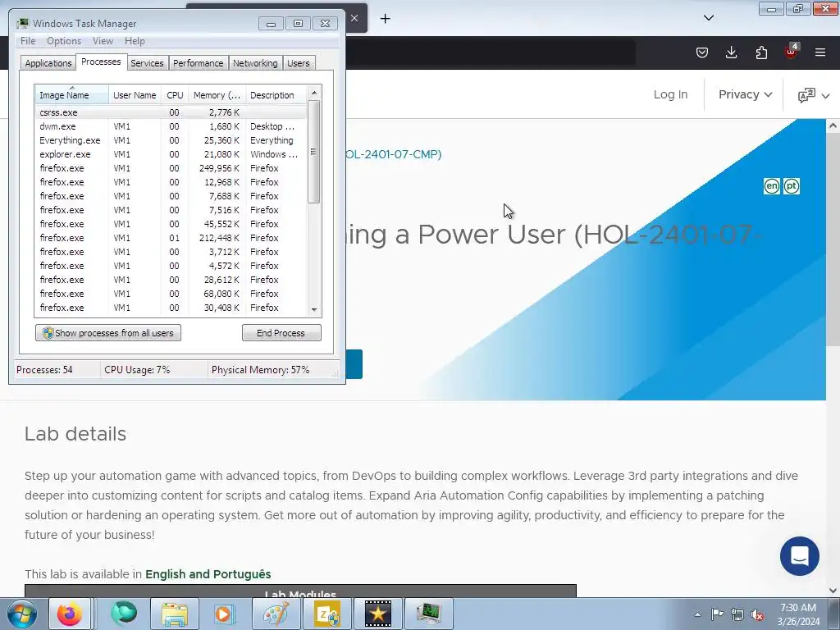Select the dwm.exe process row

pos(171,126)
